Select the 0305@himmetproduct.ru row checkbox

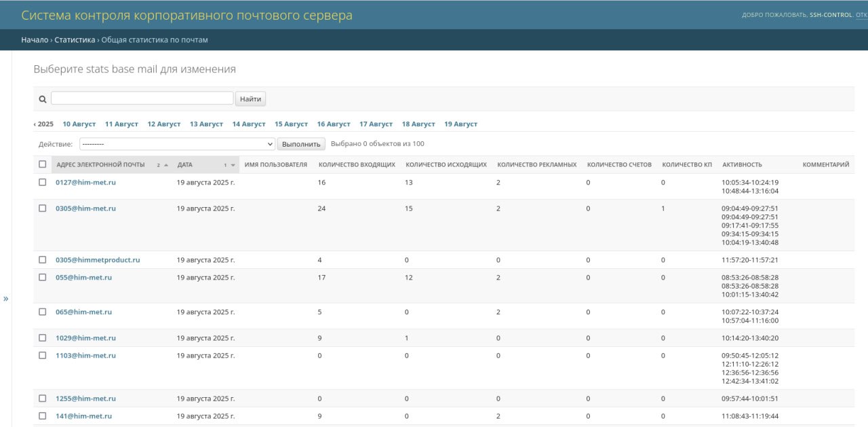click(43, 260)
